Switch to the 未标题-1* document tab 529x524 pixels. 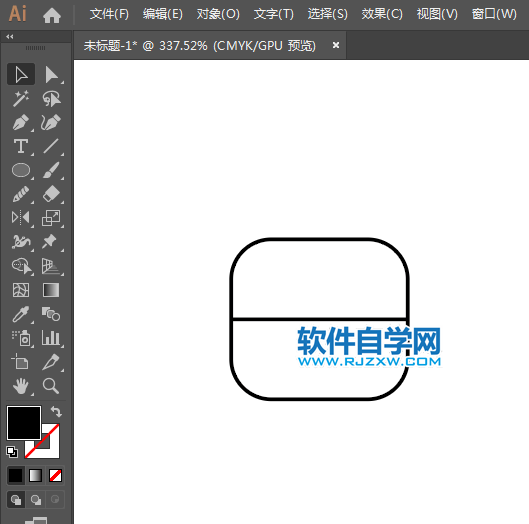point(200,45)
